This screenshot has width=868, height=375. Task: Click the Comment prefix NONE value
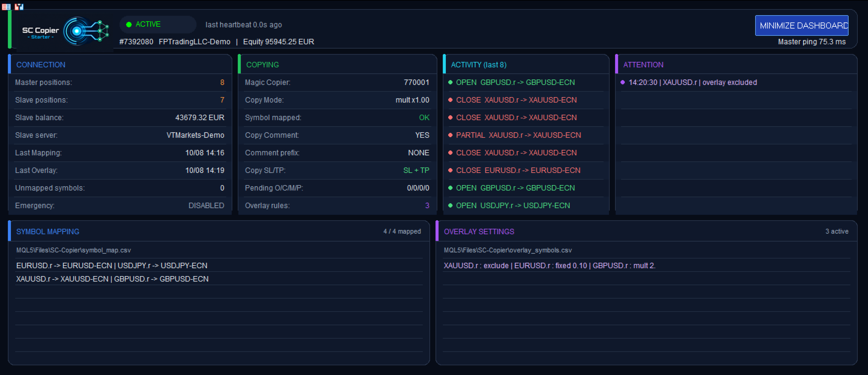click(x=419, y=153)
